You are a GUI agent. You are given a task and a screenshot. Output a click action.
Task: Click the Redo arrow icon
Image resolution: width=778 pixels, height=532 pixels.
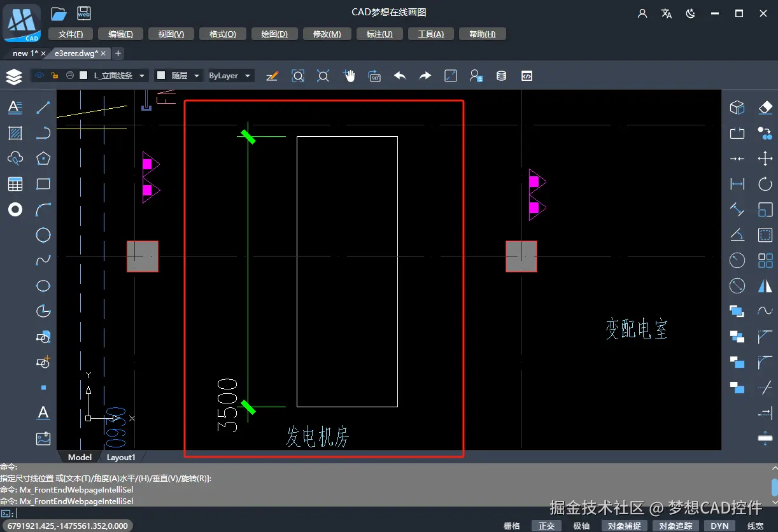[425, 75]
